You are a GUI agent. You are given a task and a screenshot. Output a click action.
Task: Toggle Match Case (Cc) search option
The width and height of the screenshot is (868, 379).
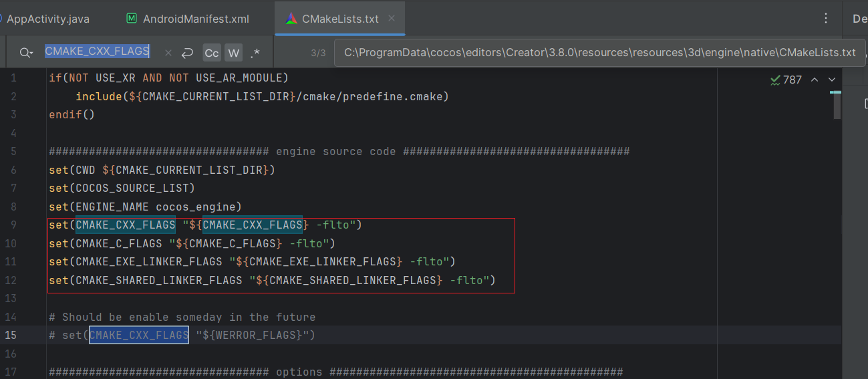[212, 53]
